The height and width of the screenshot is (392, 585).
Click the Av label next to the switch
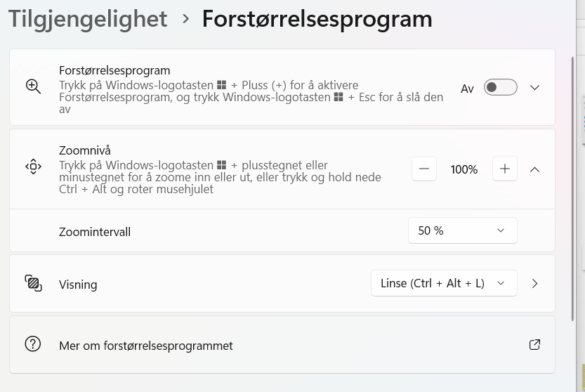click(x=467, y=89)
